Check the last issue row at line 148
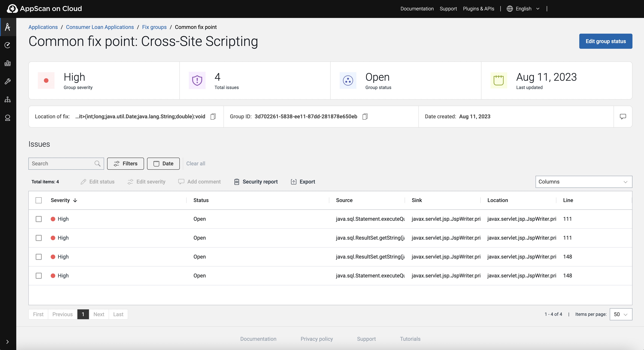 [38, 276]
